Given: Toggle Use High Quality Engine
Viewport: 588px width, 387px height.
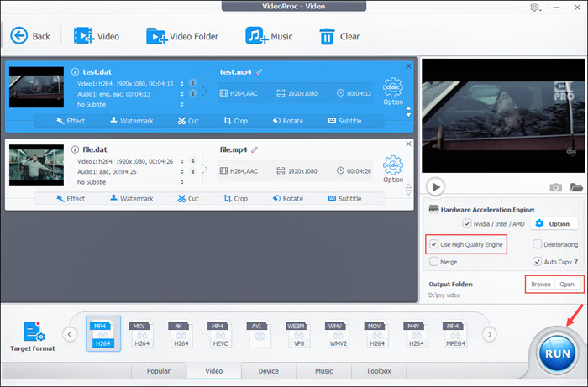Looking at the screenshot, I should pos(434,244).
